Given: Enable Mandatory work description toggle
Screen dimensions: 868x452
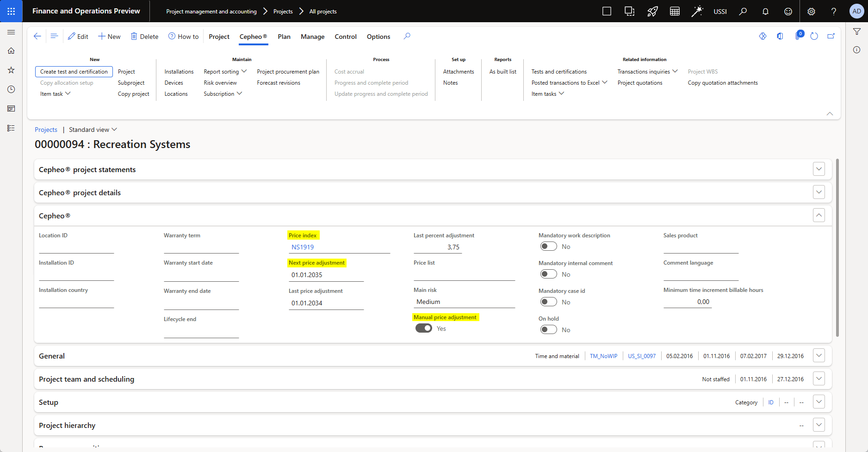Looking at the screenshot, I should [548, 247].
